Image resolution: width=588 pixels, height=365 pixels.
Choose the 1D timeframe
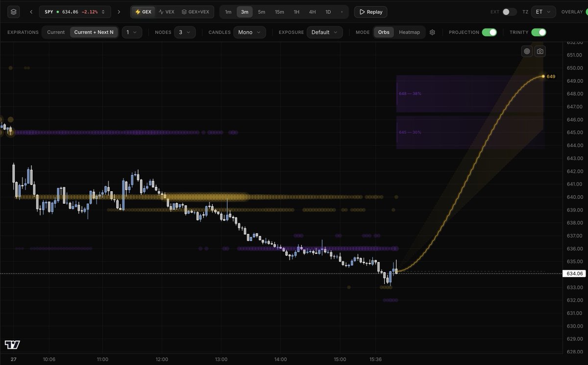pos(328,12)
